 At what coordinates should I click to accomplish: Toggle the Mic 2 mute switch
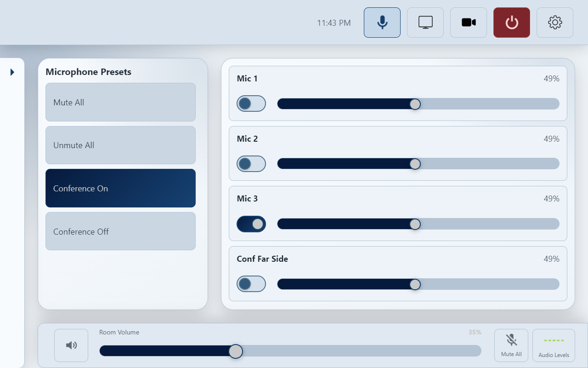coord(251,164)
